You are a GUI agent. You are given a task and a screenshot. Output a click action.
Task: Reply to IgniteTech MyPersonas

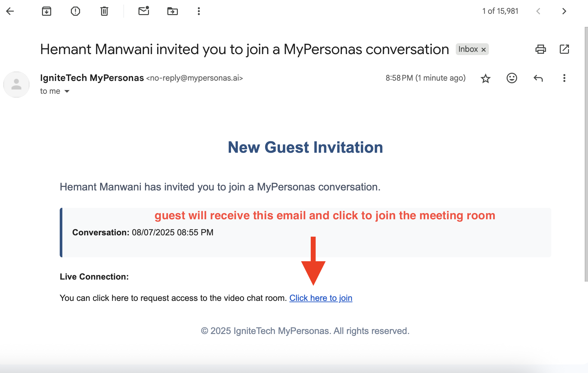[538, 78]
